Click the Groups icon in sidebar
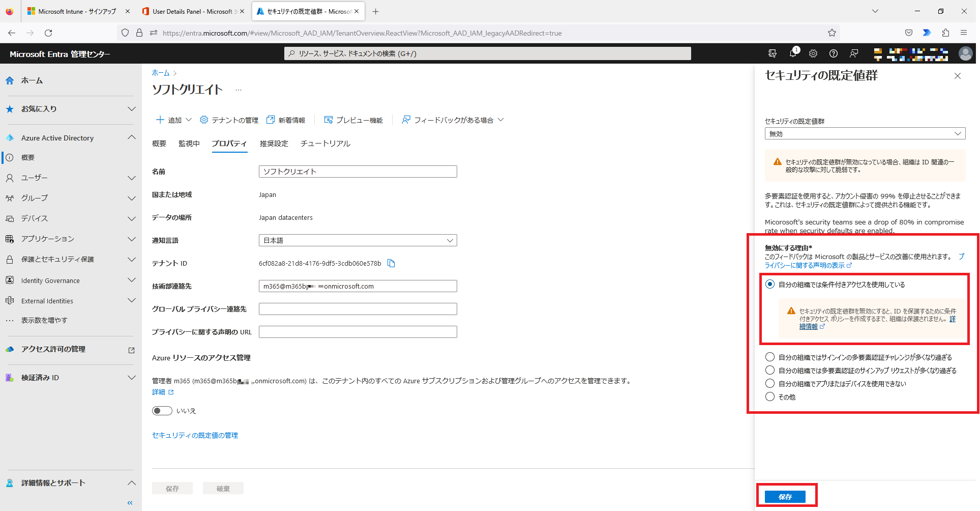The height and width of the screenshot is (511, 980). (x=10, y=198)
